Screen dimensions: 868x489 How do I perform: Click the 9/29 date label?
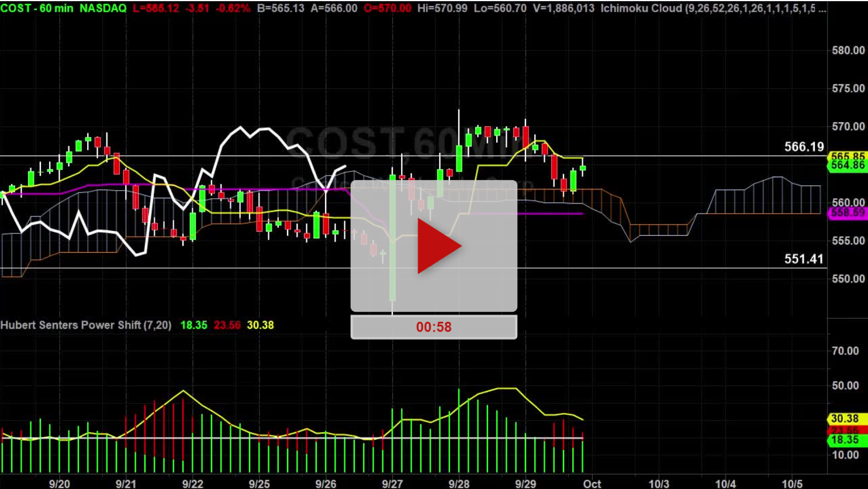point(525,484)
